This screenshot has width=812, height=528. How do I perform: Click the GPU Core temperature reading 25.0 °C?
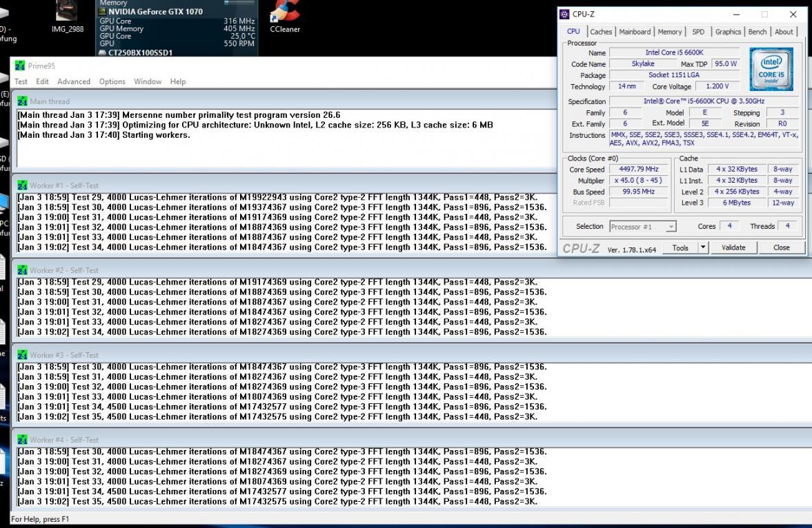click(x=242, y=37)
